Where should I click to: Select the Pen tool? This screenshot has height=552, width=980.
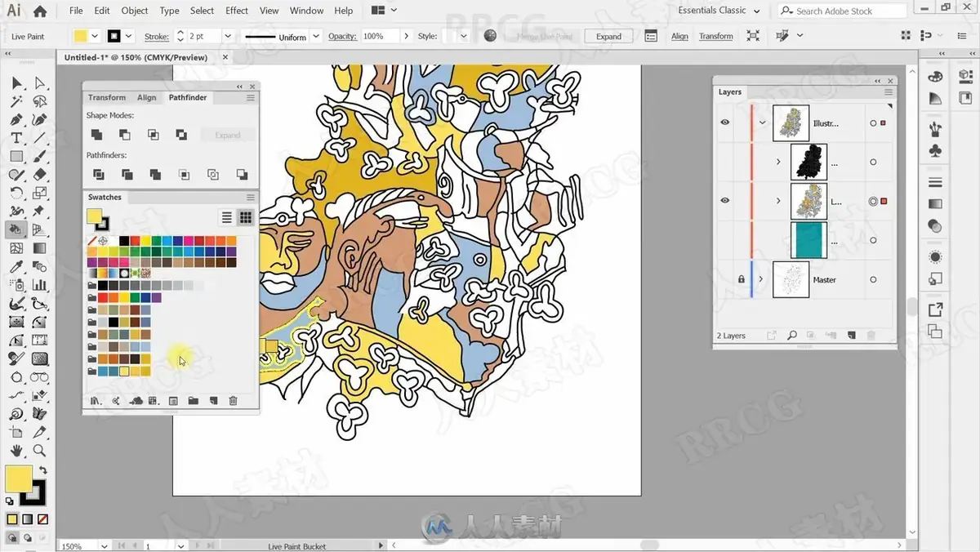[x=16, y=120]
